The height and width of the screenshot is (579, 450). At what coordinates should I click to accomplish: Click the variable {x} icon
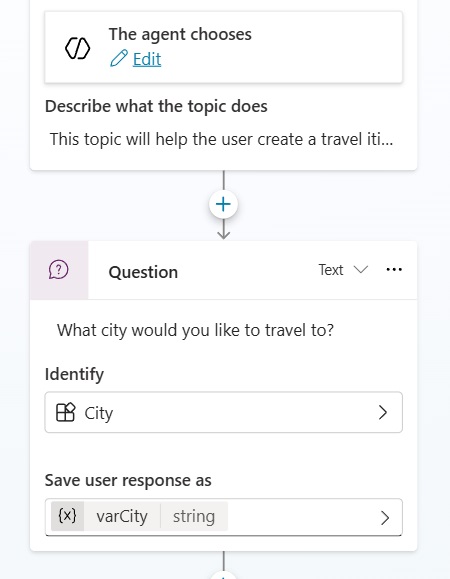[67, 516]
